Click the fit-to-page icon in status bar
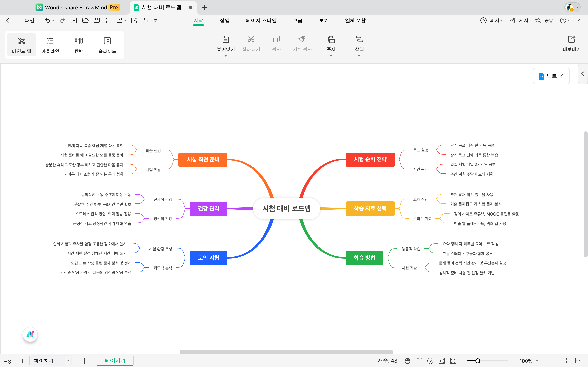The width and height of the screenshot is (588, 367). click(442, 361)
